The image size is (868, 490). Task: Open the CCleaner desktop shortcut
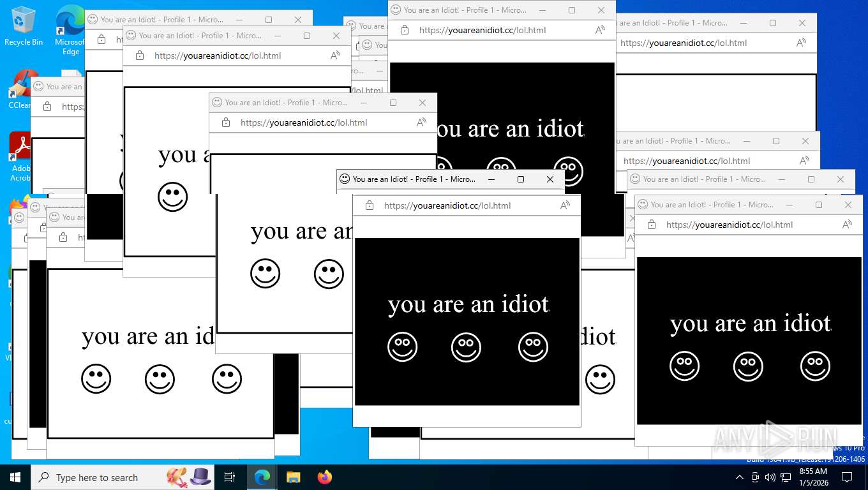click(x=19, y=89)
